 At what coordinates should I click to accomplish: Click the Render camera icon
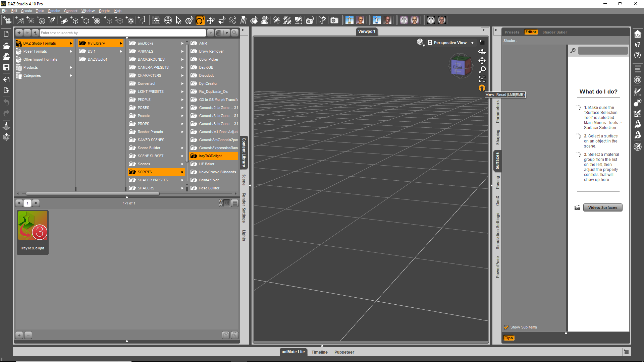pyautogui.click(x=334, y=20)
